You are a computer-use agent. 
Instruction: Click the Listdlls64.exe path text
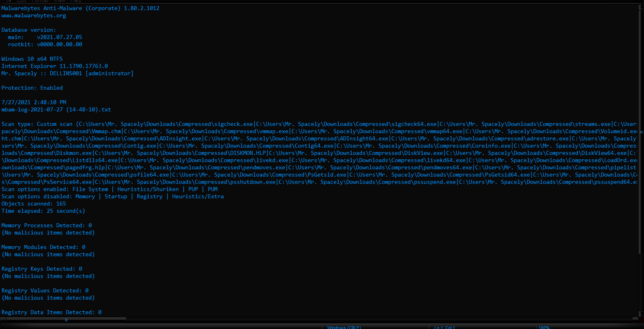pyautogui.click(x=60, y=160)
